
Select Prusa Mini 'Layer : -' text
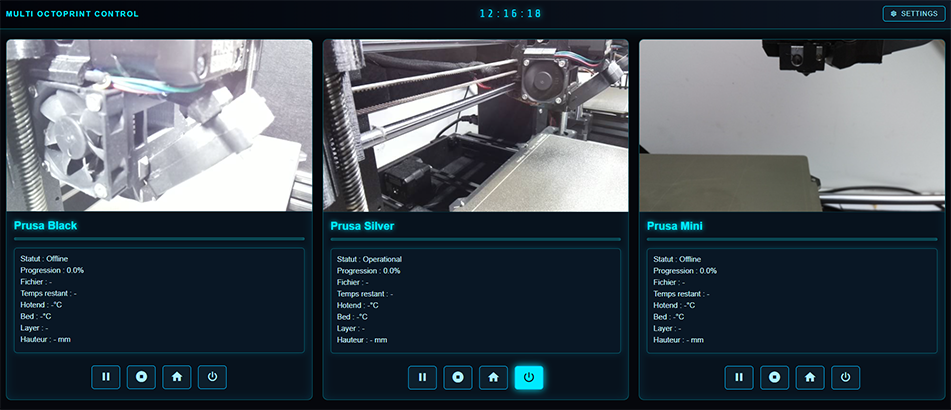[x=667, y=328]
